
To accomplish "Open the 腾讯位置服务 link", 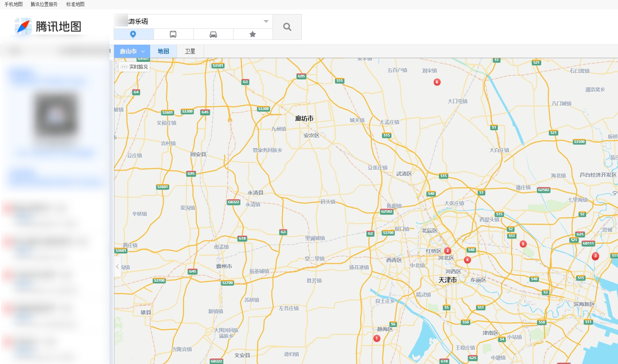I will click(44, 4).
